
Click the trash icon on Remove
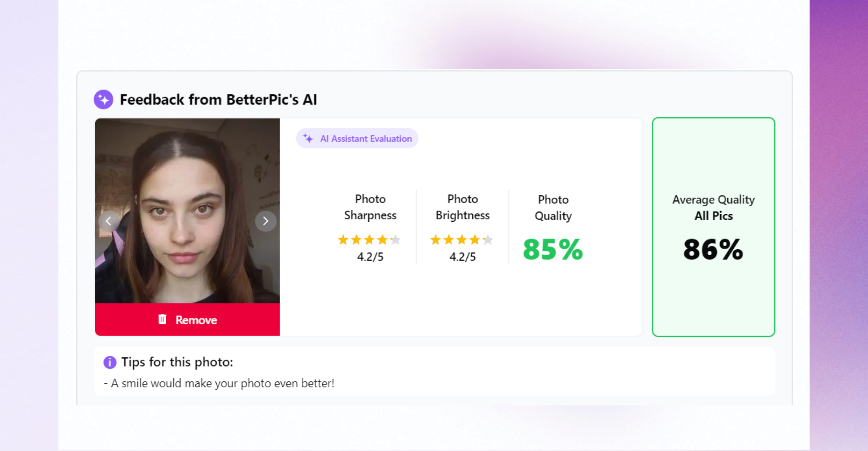click(x=162, y=319)
